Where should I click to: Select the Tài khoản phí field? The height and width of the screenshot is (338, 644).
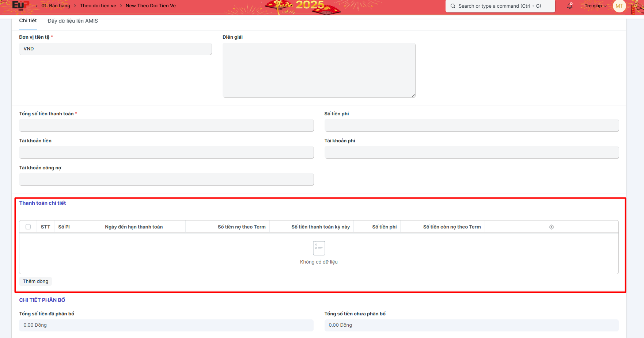471,153
